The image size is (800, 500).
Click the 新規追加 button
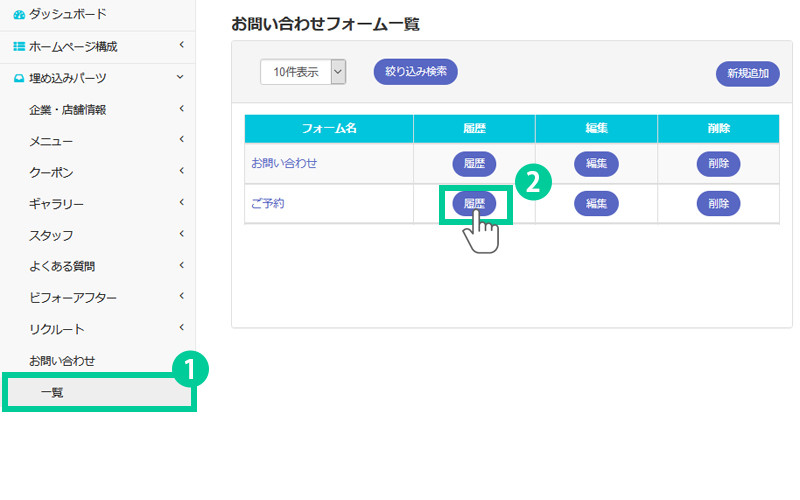click(747, 74)
